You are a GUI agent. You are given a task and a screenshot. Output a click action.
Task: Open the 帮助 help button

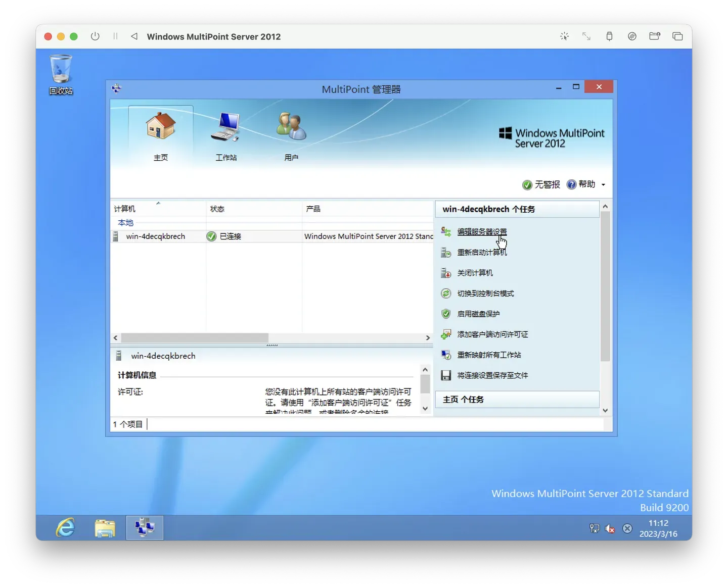(x=581, y=184)
